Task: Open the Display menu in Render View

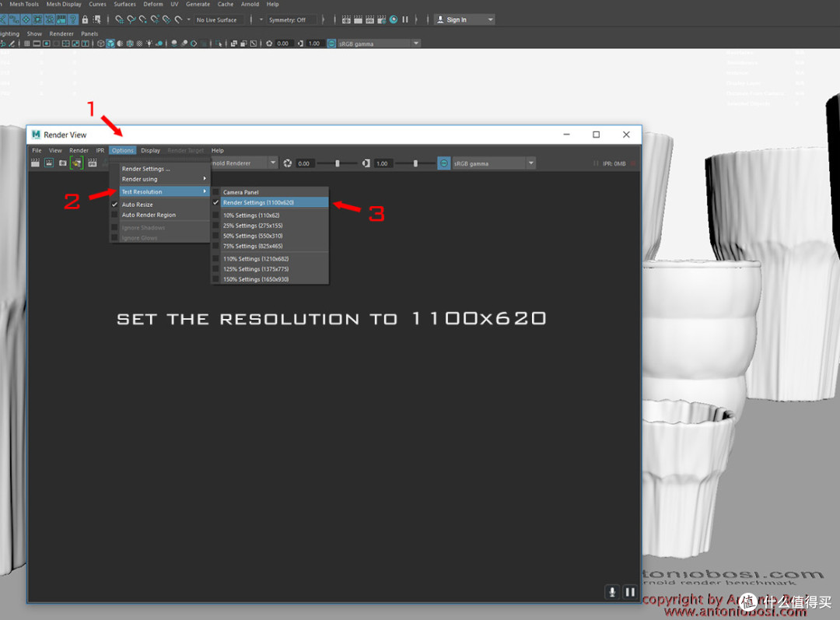Action: pos(151,151)
